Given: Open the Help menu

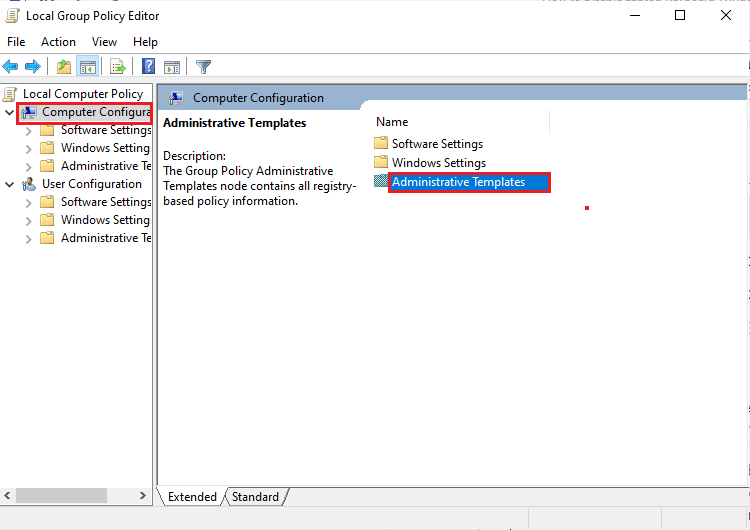Looking at the screenshot, I should click(x=145, y=42).
